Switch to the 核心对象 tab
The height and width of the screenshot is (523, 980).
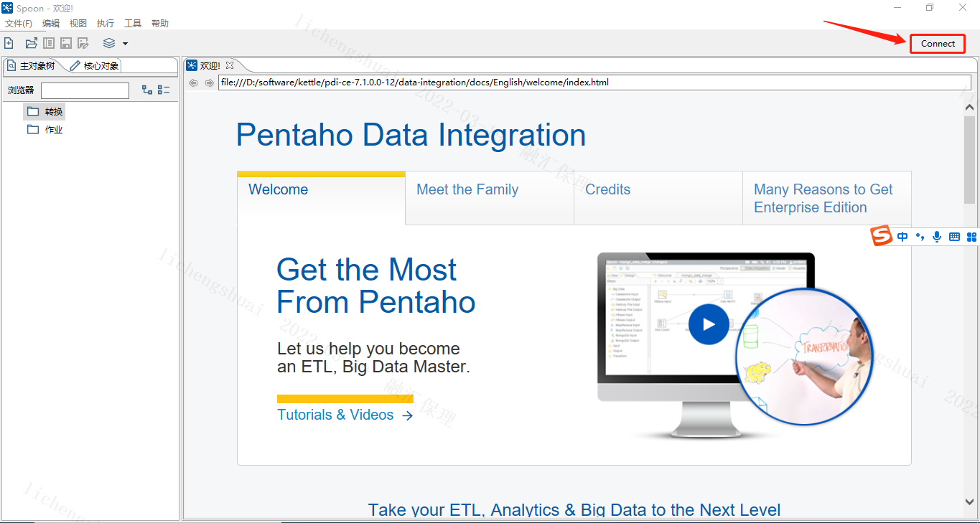(94, 66)
